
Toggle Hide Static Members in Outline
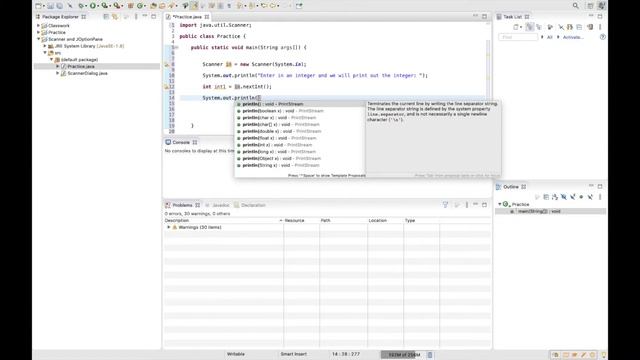tap(573, 197)
